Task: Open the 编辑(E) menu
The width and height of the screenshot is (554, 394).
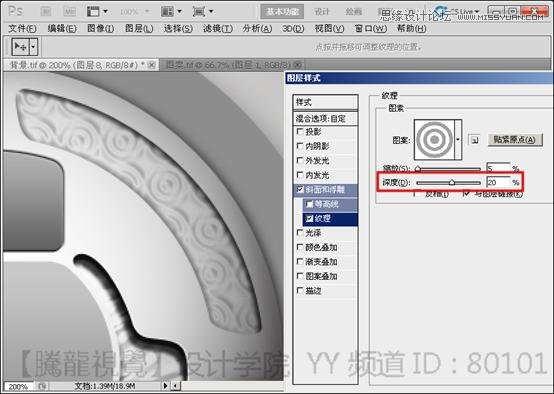Action: pyautogui.click(x=62, y=29)
